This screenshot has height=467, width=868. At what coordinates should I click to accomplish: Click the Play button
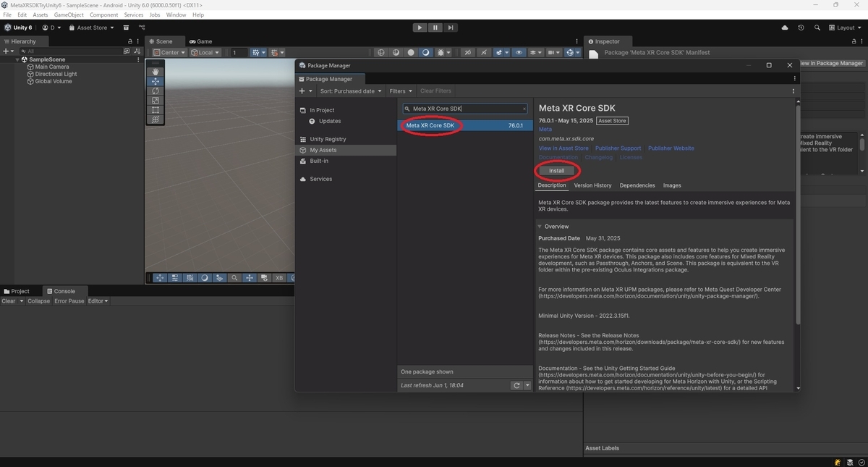coord(420,28)
